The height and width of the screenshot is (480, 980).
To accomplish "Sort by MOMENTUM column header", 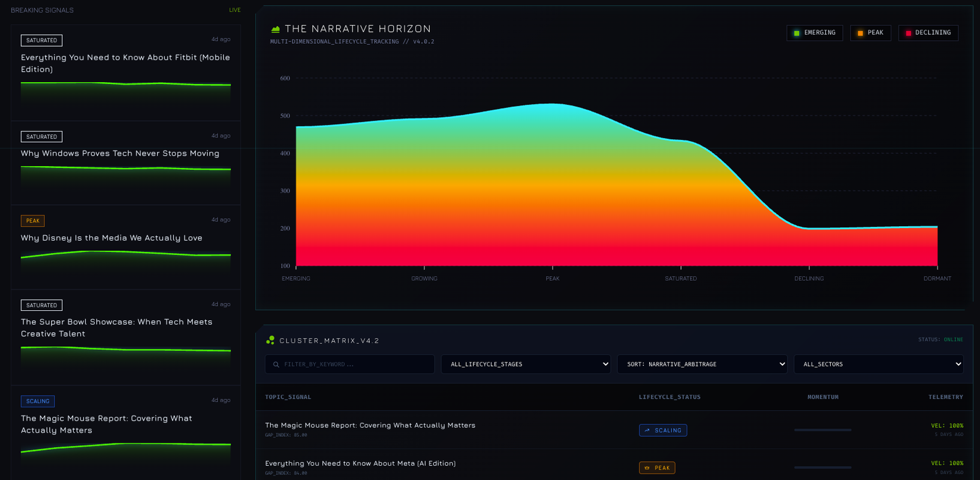I will (823, 397).
